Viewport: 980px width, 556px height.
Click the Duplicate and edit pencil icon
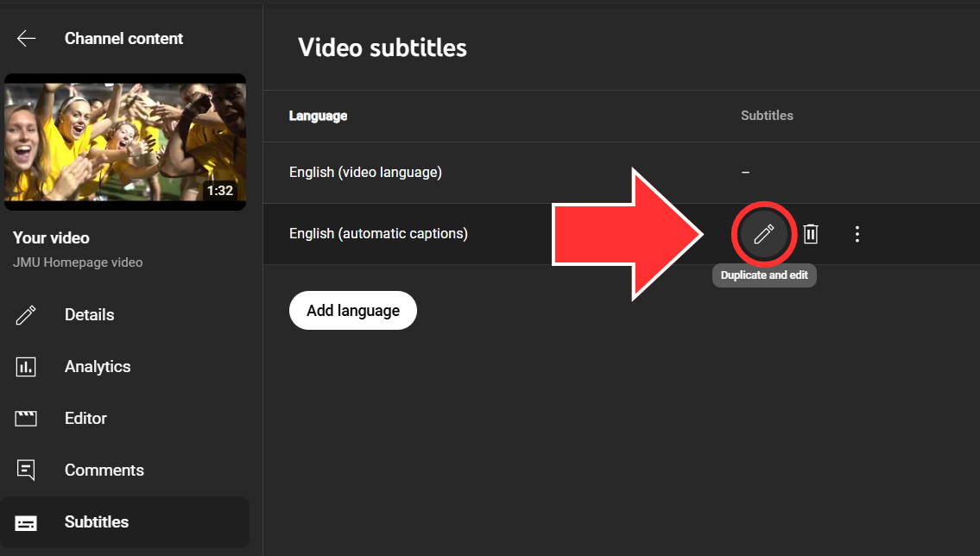763,234
